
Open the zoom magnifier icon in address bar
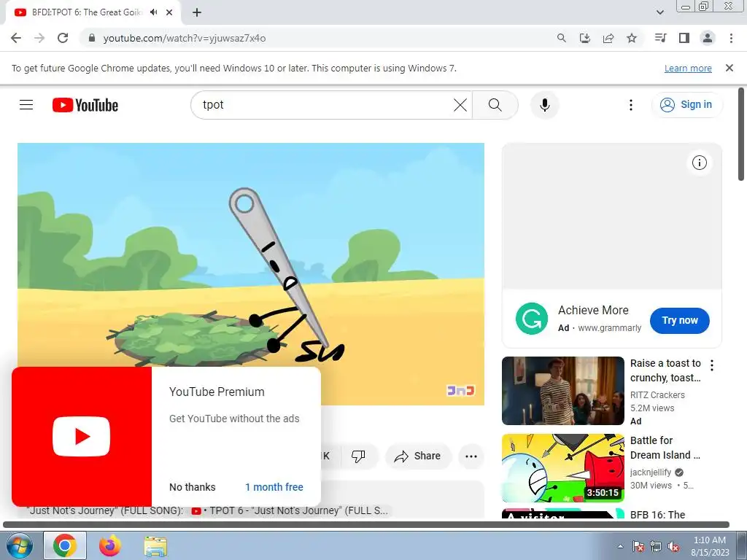coord(562,38)
